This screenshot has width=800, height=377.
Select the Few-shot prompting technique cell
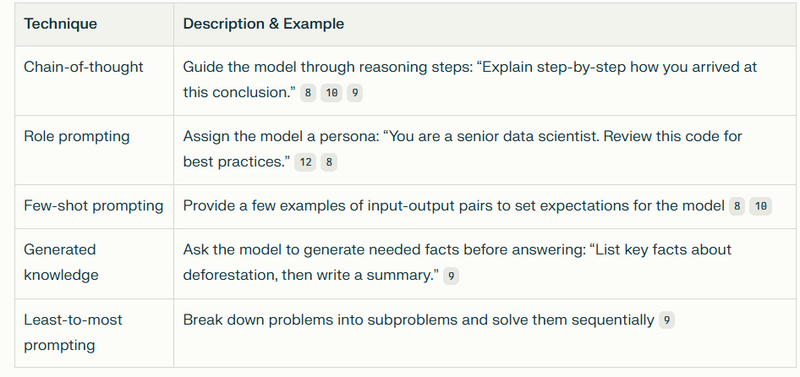point(93,206)
